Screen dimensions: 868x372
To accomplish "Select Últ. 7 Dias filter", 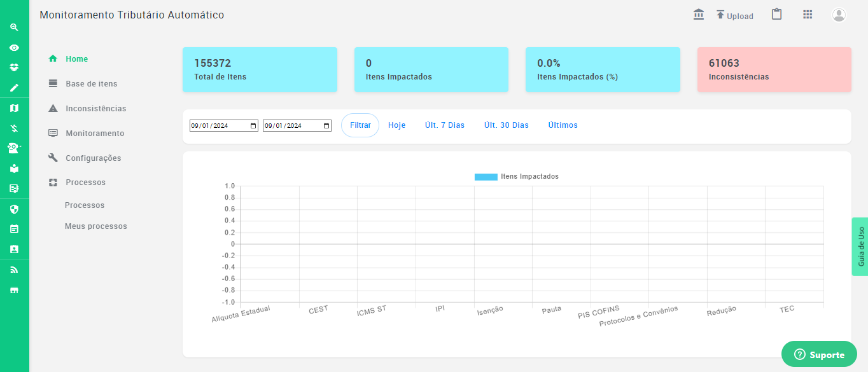I will (445, 125).
